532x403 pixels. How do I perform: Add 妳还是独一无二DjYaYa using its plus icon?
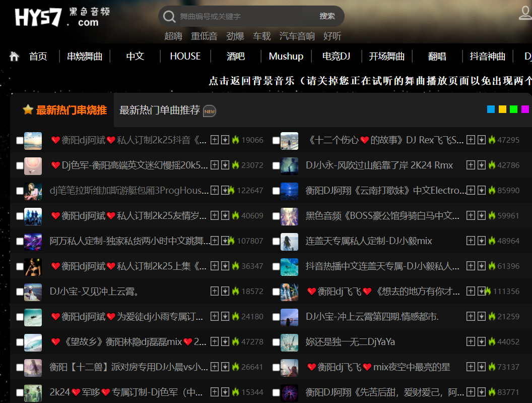(x=471, y=341)
